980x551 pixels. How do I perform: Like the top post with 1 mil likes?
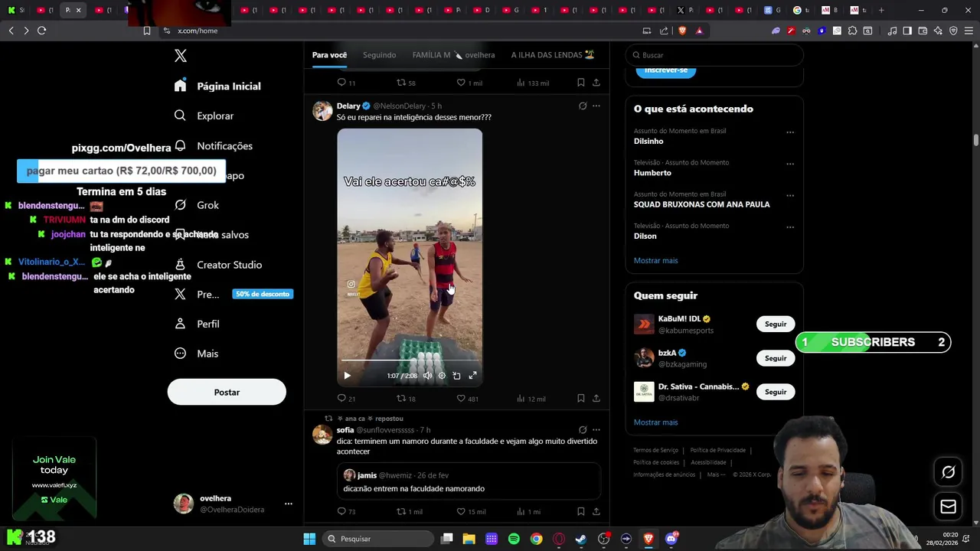(x=469, y=83)
